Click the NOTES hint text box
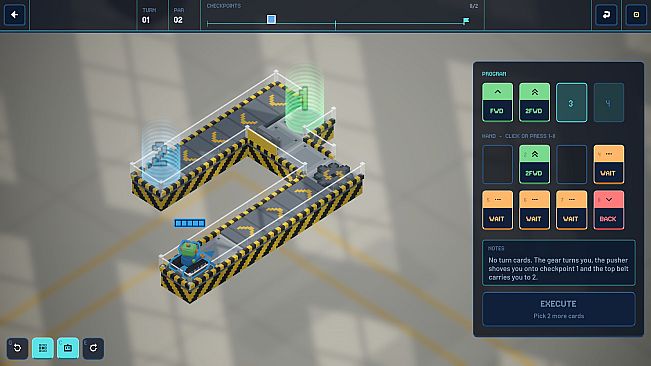The image size is (651, 366). pyautogui.click(x=558, y=263)
